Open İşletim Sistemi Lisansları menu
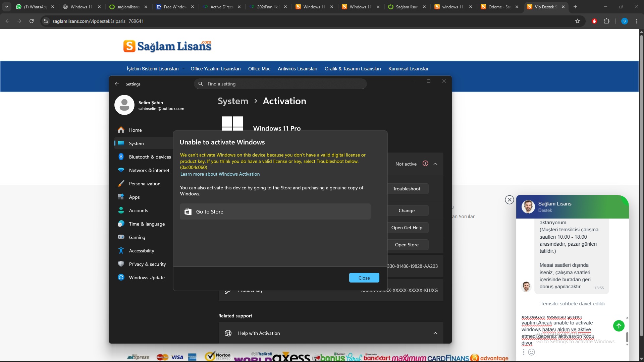This screenshot has width=644, height=362. click(x=153, y=69)
